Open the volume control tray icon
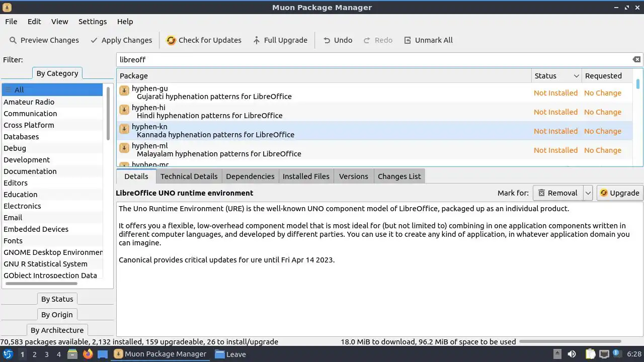This screenshot has width=644, height=362. (x=572, y=354)
